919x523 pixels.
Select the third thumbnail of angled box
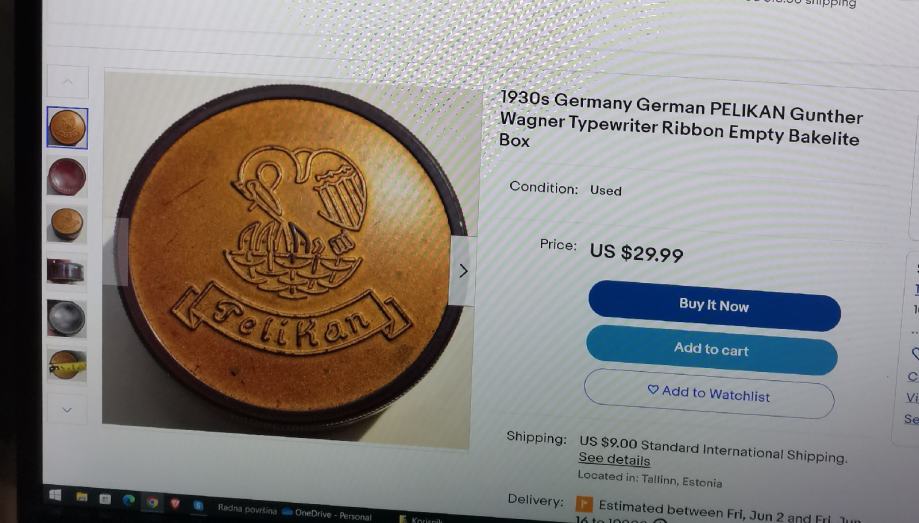coord(67,224)
